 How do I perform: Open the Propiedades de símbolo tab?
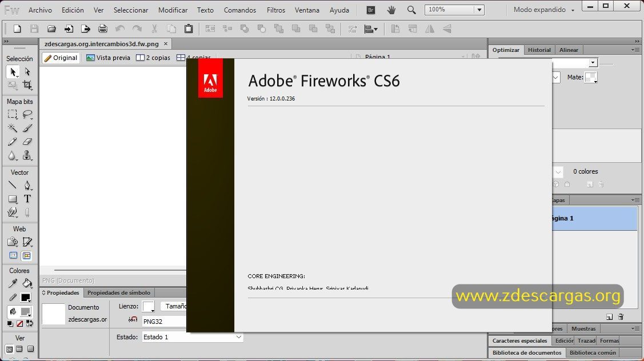click(x=119, y=293)
